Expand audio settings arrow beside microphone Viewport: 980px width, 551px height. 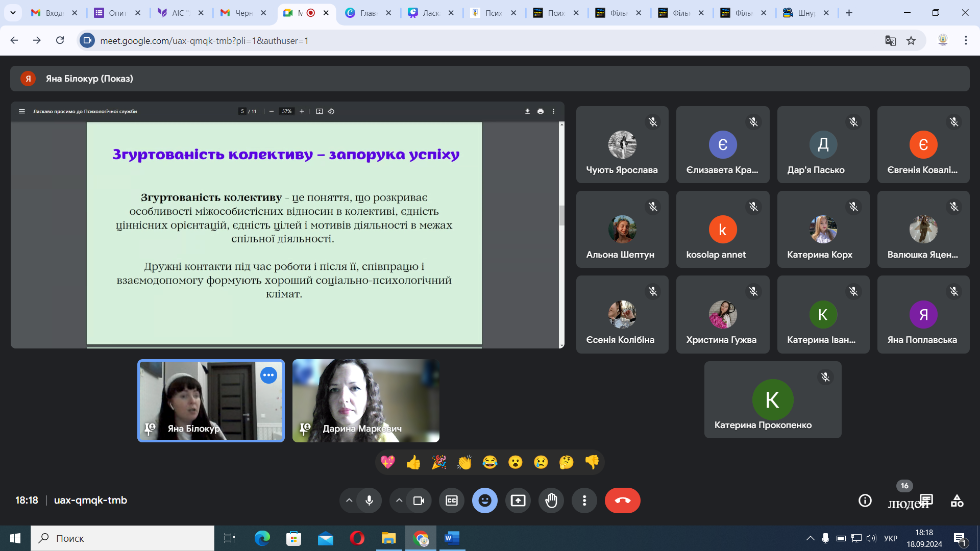pyautogui.click(x=349, y=500)
